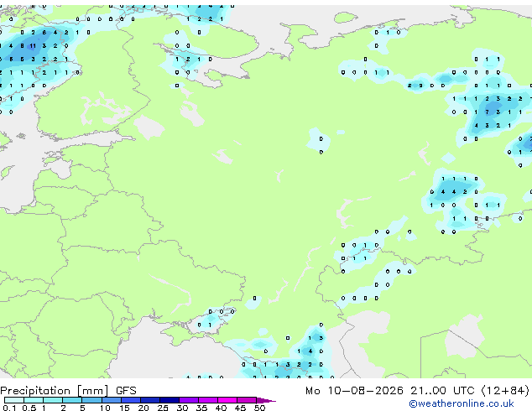Click the legend scale label "25"
The image size is (532, 411).
point(163,408)
